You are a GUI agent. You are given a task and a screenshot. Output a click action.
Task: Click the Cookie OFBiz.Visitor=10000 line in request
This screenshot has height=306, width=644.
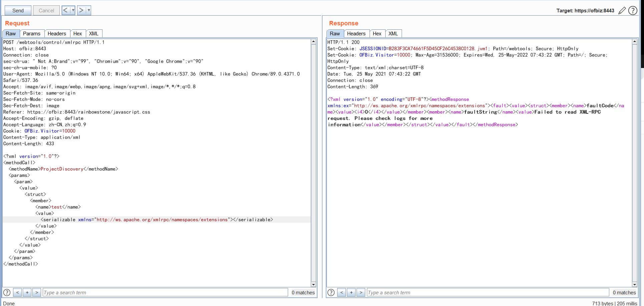point(39,131)
